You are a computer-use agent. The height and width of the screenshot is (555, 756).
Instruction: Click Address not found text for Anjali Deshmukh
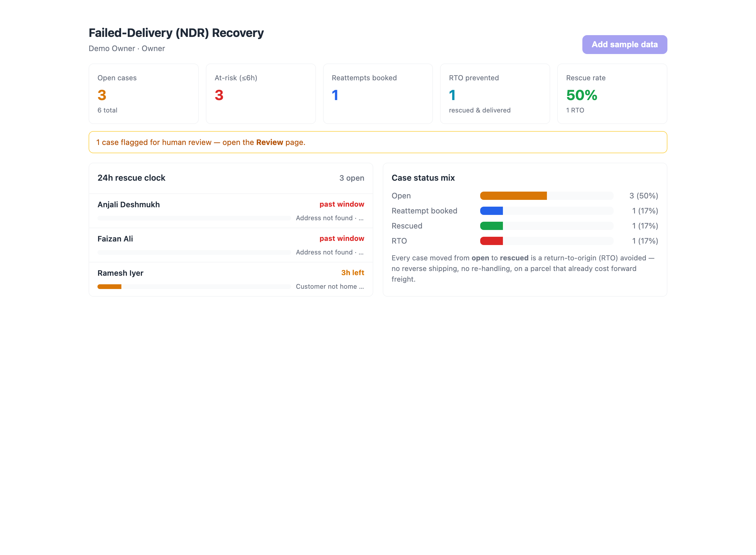(x=330, y=218)
